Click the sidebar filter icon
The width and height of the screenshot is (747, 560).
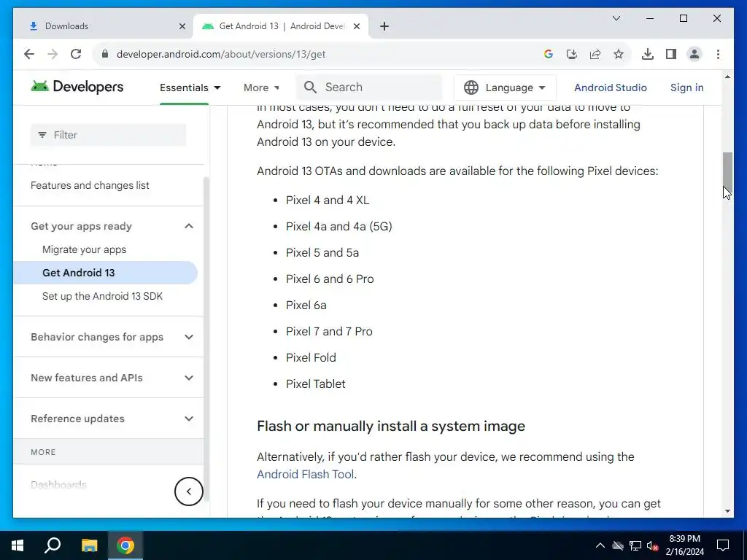(x=42, y=135)
